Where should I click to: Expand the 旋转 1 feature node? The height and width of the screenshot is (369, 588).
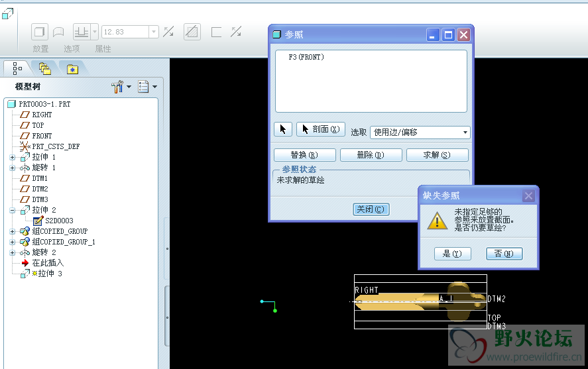tap(13, 168)
